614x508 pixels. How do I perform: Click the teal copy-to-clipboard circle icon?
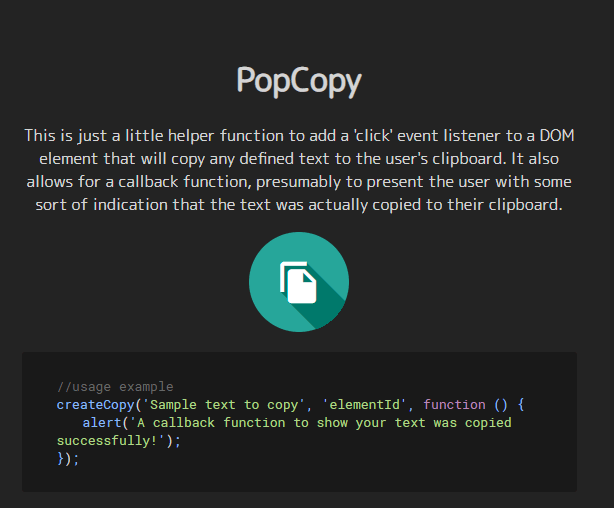coord(299,282)
